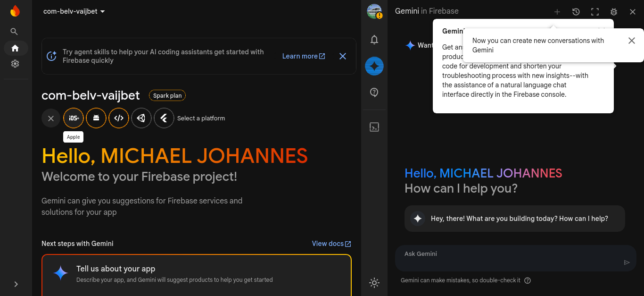Toggle the light/dark theme sun icon
This screenshot has width=644, height=296.
tap(374, 283)
